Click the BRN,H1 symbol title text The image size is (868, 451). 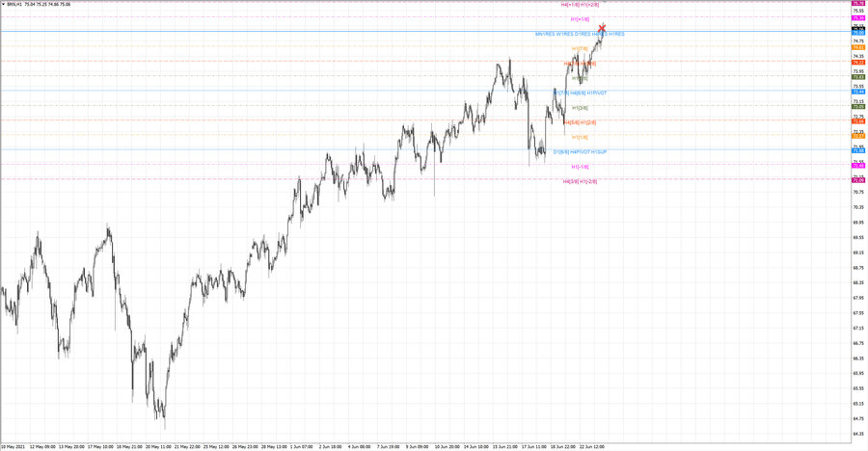click(x=14, y=4)
